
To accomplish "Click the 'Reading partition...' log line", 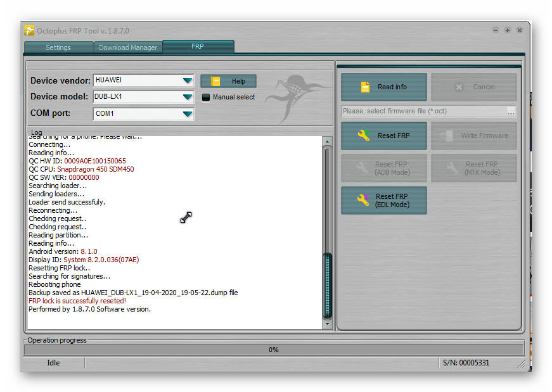I will click(58, 236).
